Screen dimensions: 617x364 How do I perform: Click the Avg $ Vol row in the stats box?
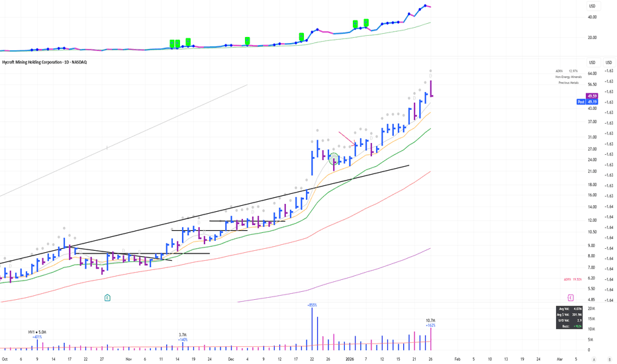(569, 314)
